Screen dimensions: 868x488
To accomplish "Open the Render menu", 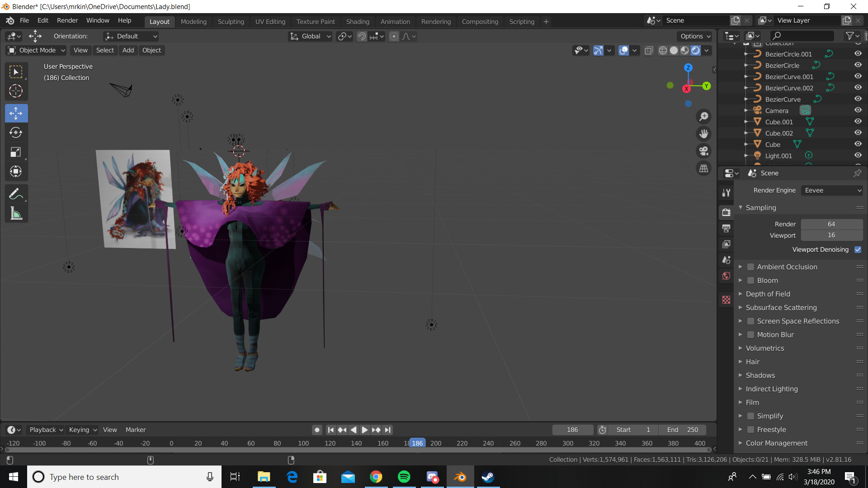I will tap(67, 20).
